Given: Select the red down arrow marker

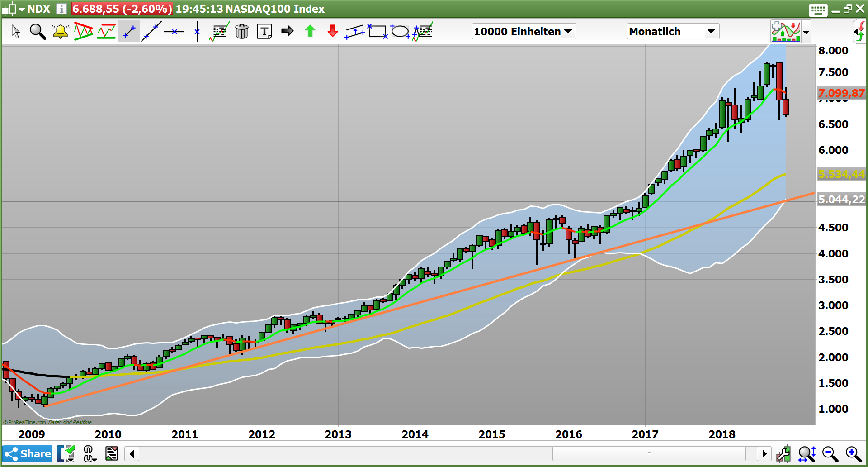Looking at the screenshot, I should pyautogui.click(x=333, y=31).
